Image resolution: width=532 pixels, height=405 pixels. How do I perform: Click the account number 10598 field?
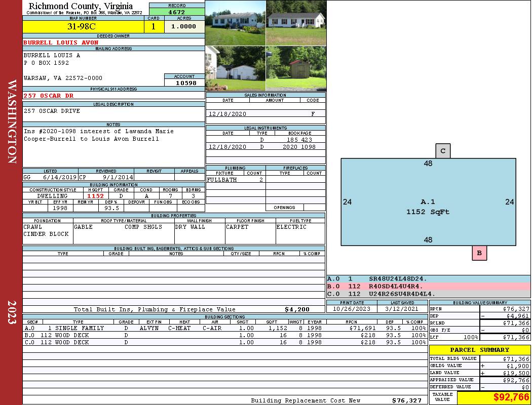pyautogui.click(x=184, y=83)
